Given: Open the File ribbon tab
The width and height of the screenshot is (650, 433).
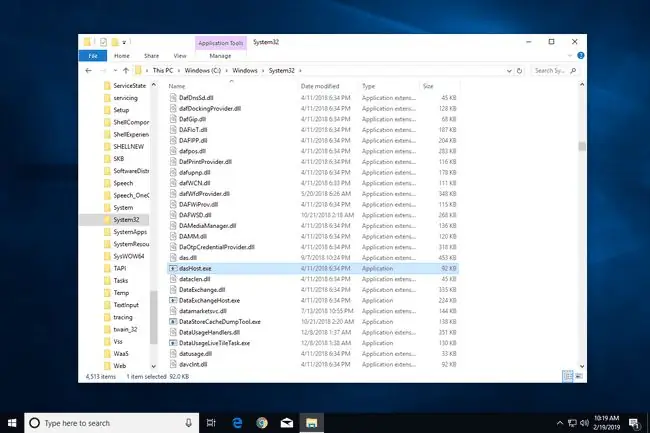Looking at the screenshot, I should pyautogui.click(x=93, y=56).
